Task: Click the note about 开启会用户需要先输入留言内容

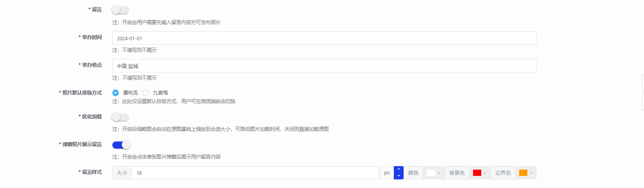Action: (167, 22)
